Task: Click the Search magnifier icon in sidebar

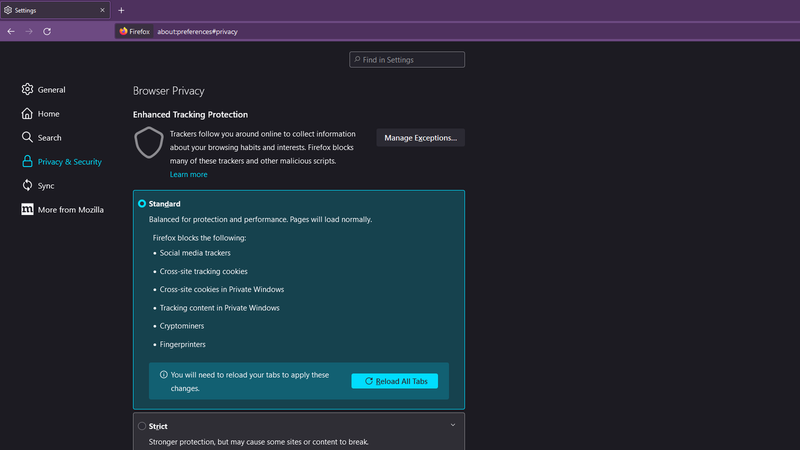Action: pyautogui.click(x=28, y=138)
